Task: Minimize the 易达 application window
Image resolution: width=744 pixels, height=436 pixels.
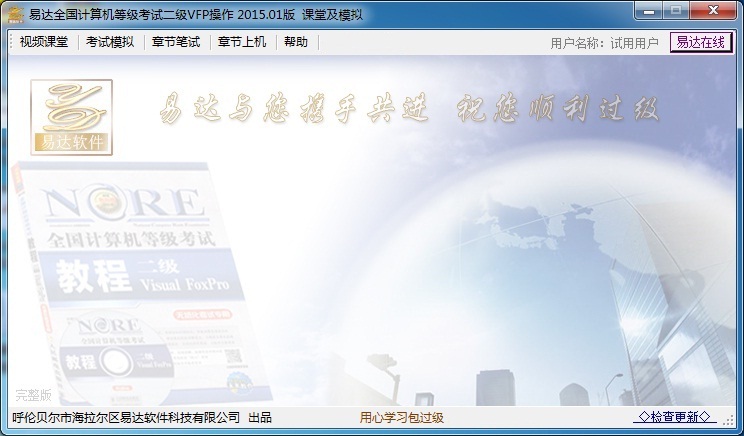Action: [649, 10]
